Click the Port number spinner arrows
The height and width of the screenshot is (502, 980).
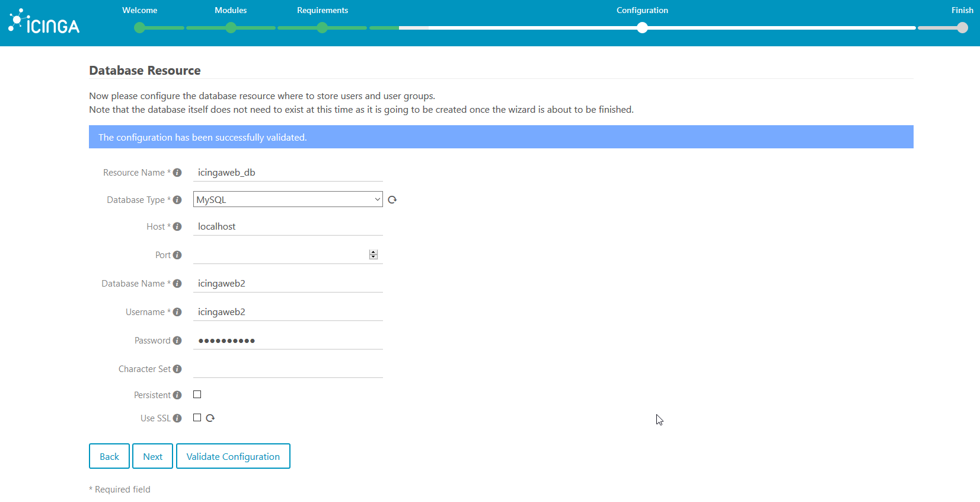pyautogui.click(x=374, y=255)
